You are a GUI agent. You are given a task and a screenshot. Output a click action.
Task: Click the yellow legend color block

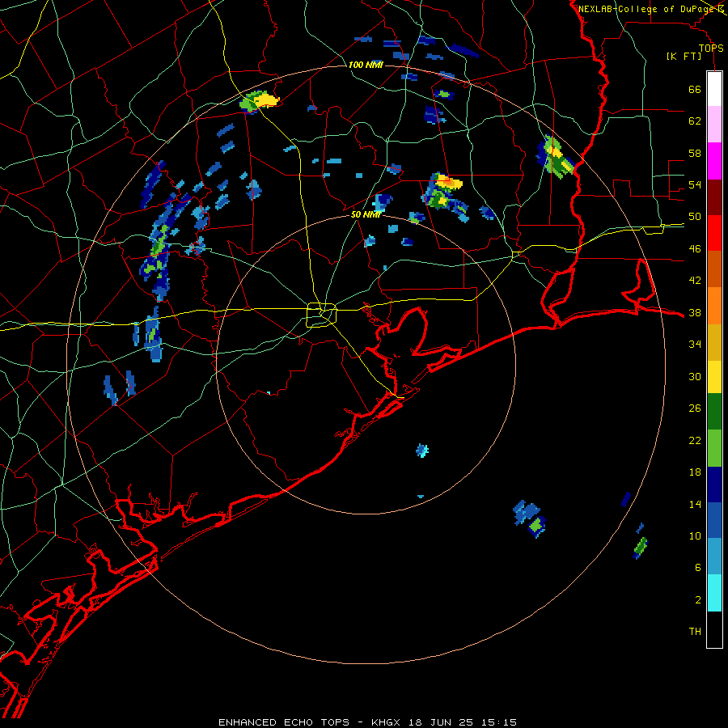tap(714, 376)
